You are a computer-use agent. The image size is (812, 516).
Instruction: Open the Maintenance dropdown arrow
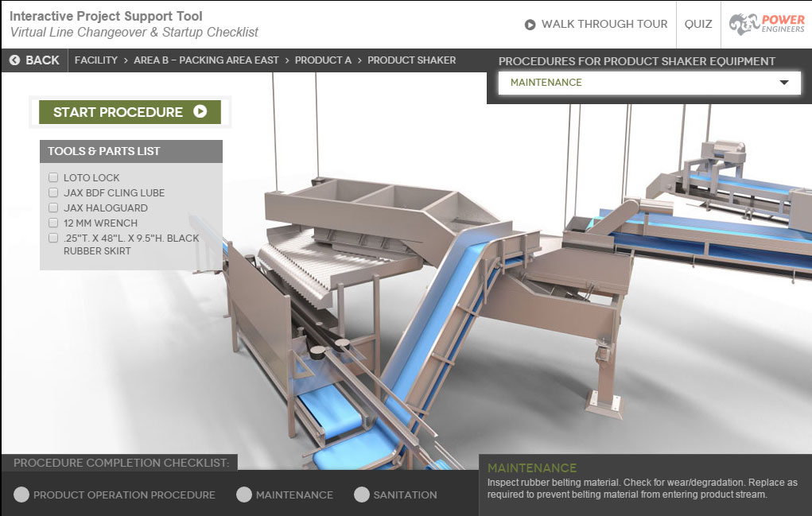784,83
